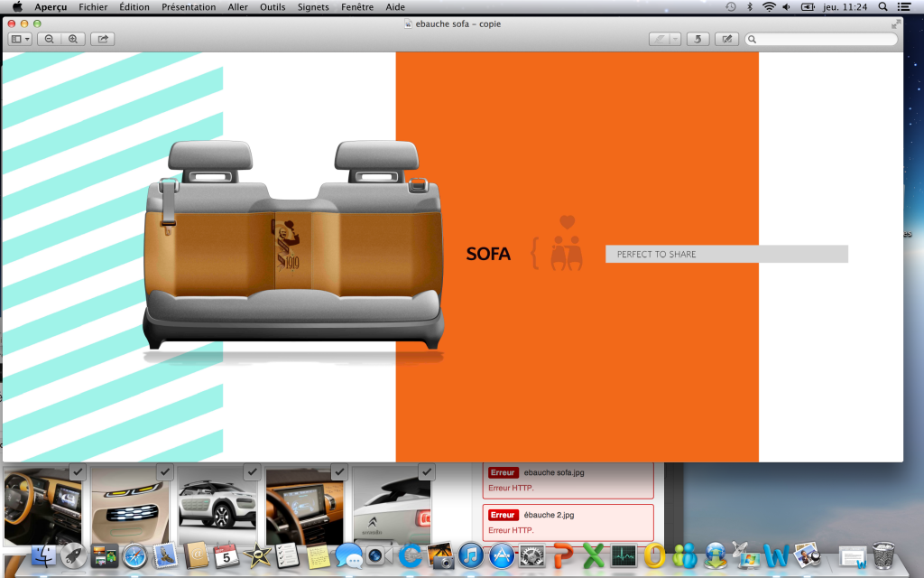Toggle checkmark on the white car side-view thumbnail

(252, 471)
